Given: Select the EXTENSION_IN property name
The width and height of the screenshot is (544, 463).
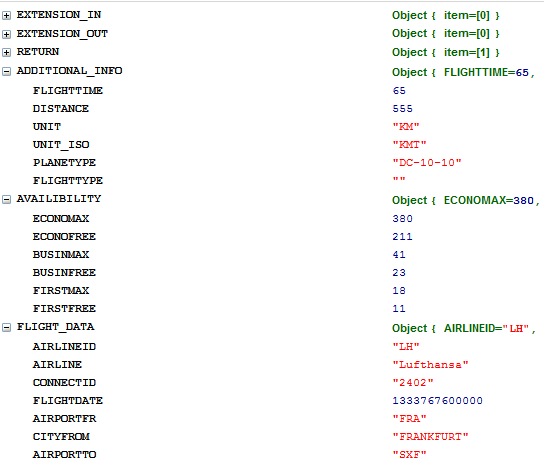Looking at the screenshot, I should (59, 15).
